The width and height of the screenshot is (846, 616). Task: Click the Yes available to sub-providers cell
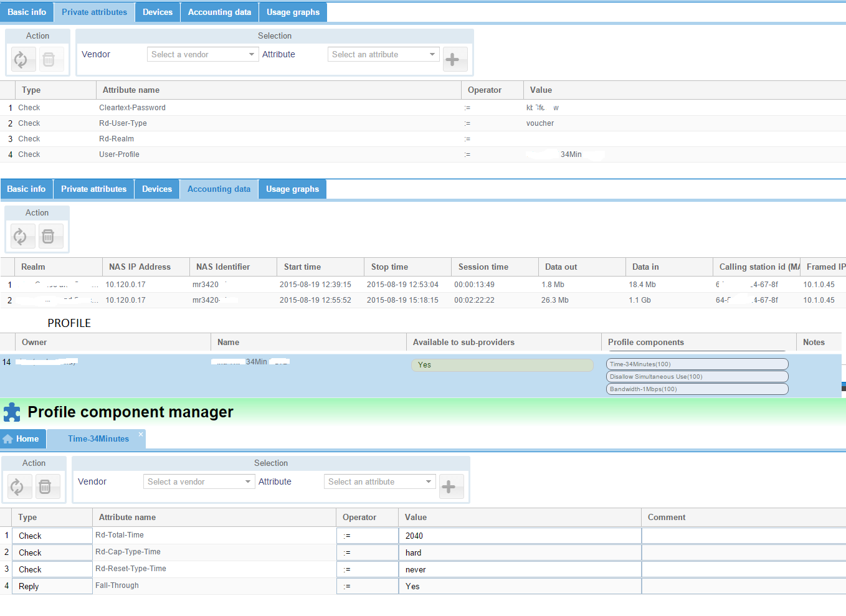click(502, 365)
